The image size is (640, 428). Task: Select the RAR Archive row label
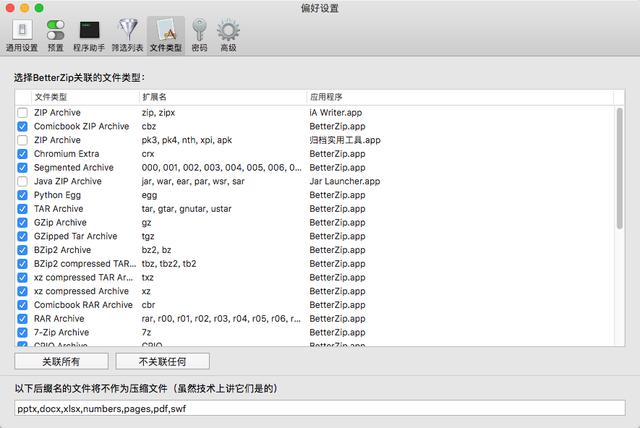[x=59, y=319]
